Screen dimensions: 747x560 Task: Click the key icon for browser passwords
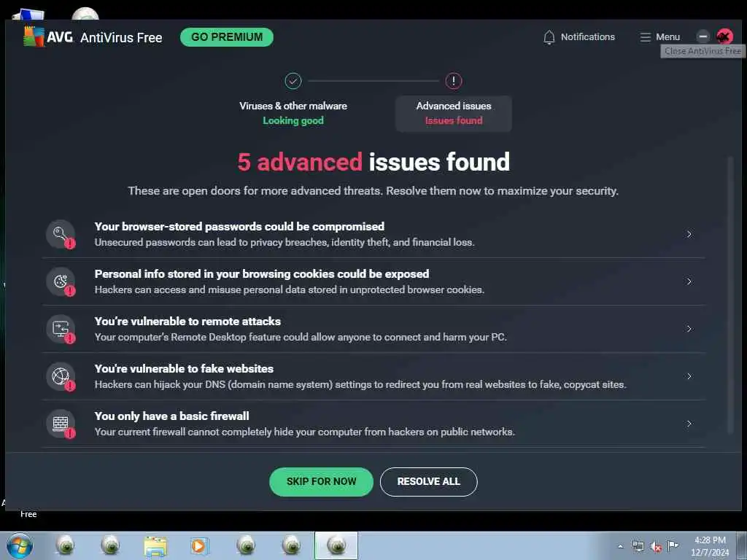click(x=61, y=234)
